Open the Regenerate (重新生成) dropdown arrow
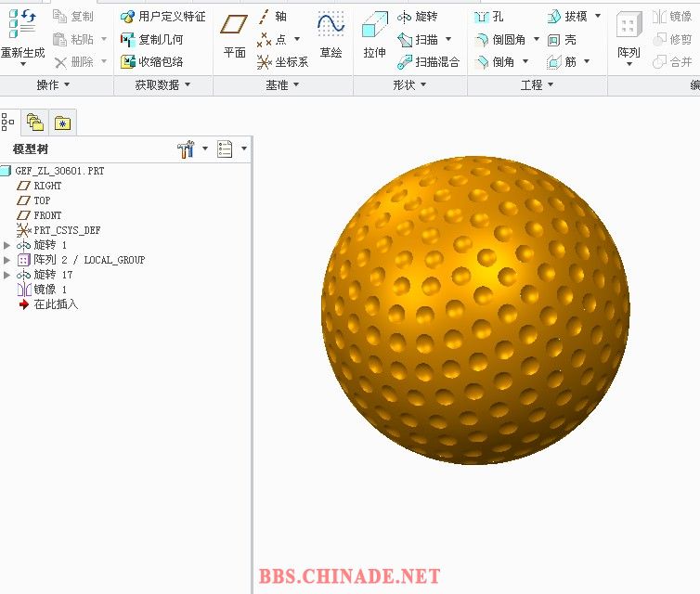This screenshot has height=594, width=700. (23, 64)
